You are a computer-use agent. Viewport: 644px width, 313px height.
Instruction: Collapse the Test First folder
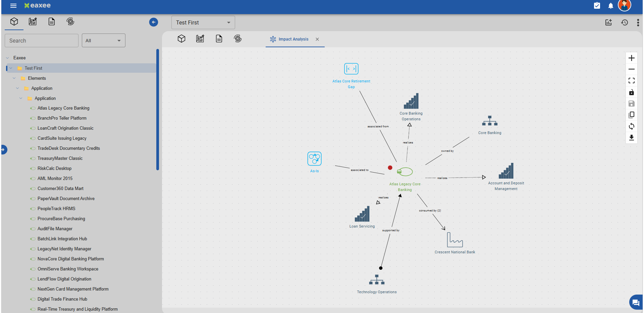click(11, 68)
